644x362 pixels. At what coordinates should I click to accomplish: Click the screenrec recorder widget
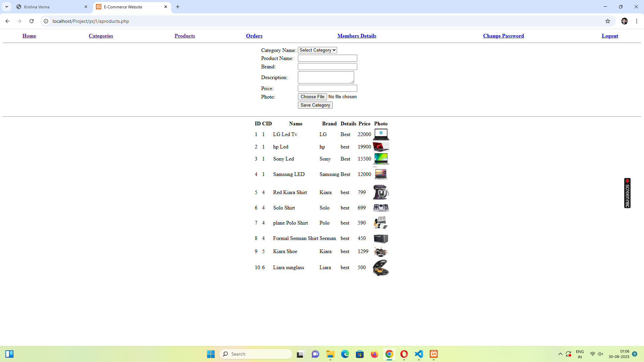(x=627, y=193)
